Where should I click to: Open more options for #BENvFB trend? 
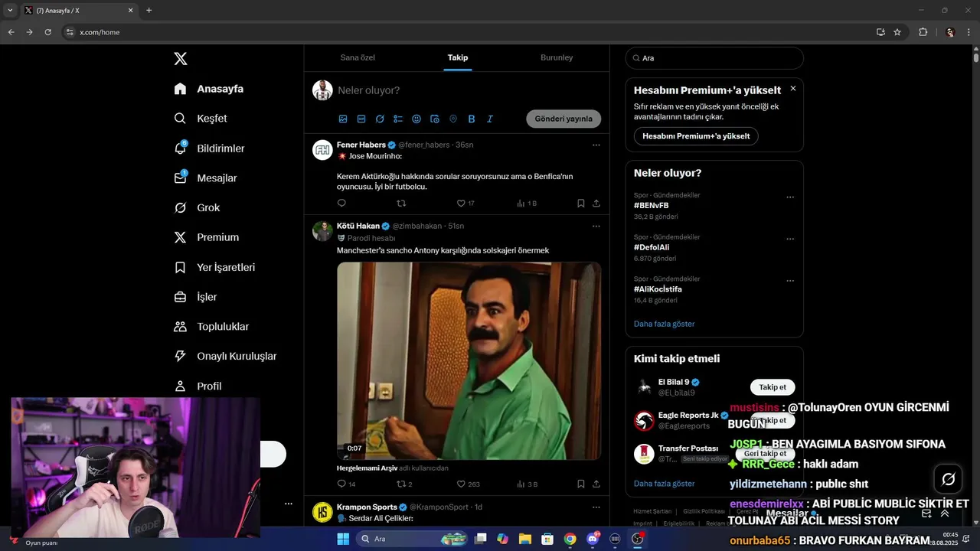tap(790, 197)
